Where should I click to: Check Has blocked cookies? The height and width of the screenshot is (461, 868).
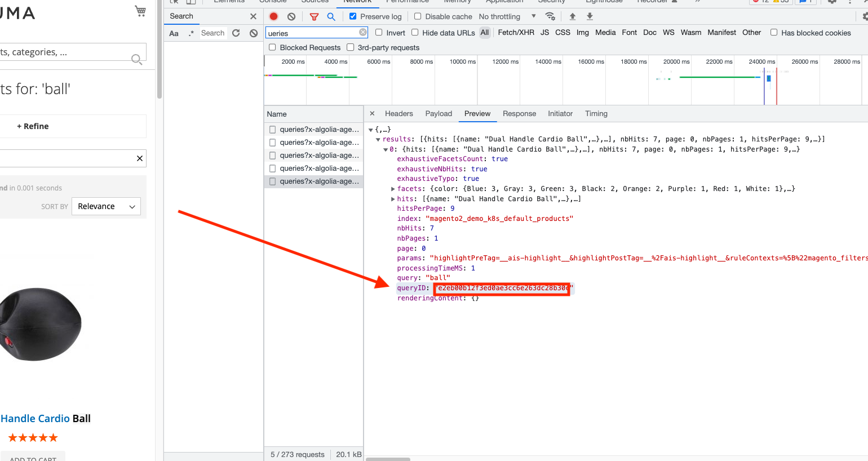774,33
